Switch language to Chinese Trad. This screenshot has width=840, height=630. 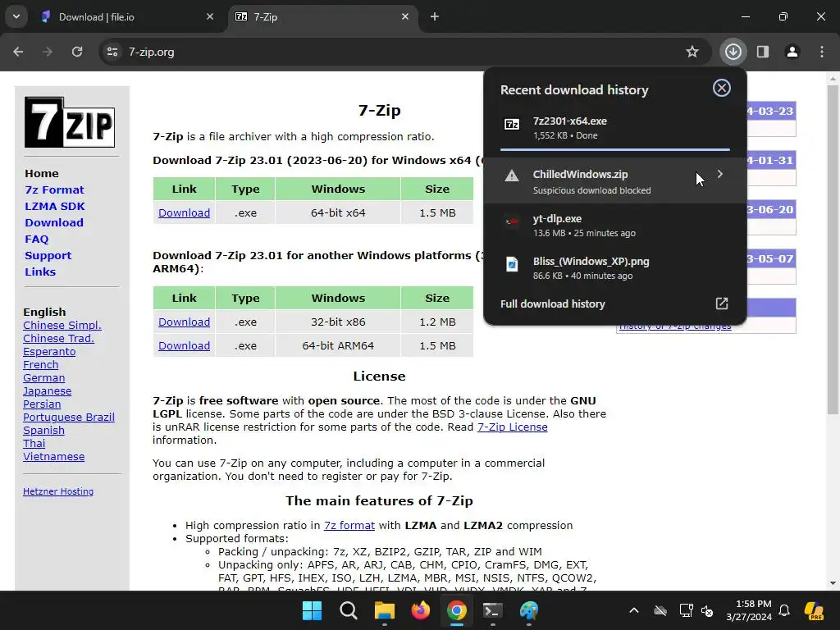coord(58,339)
